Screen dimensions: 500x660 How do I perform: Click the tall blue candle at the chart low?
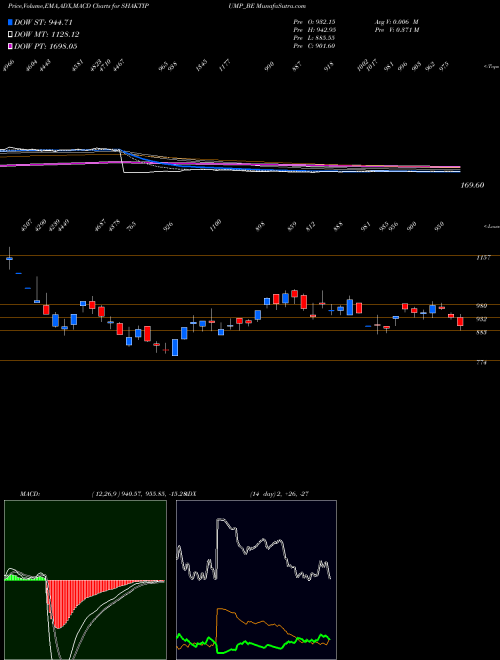pyautogui.click(x=175, y=348)
